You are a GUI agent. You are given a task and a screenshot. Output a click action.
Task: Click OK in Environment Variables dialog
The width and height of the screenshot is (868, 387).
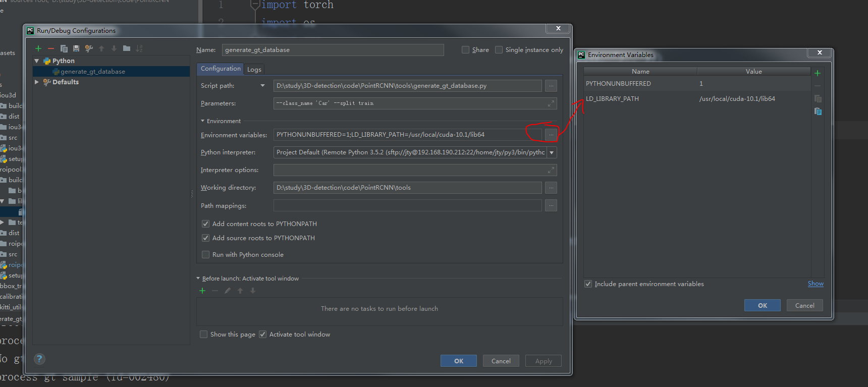762,305
